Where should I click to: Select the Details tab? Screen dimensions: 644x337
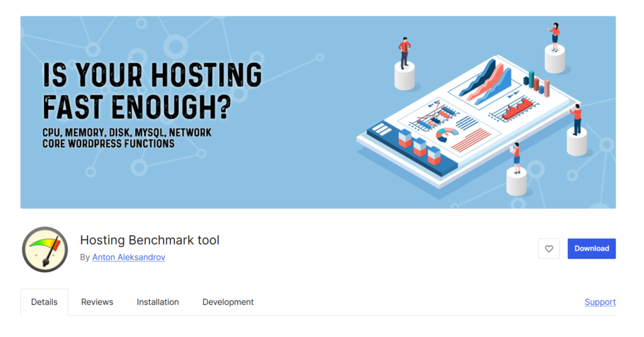tap(44, 302)
